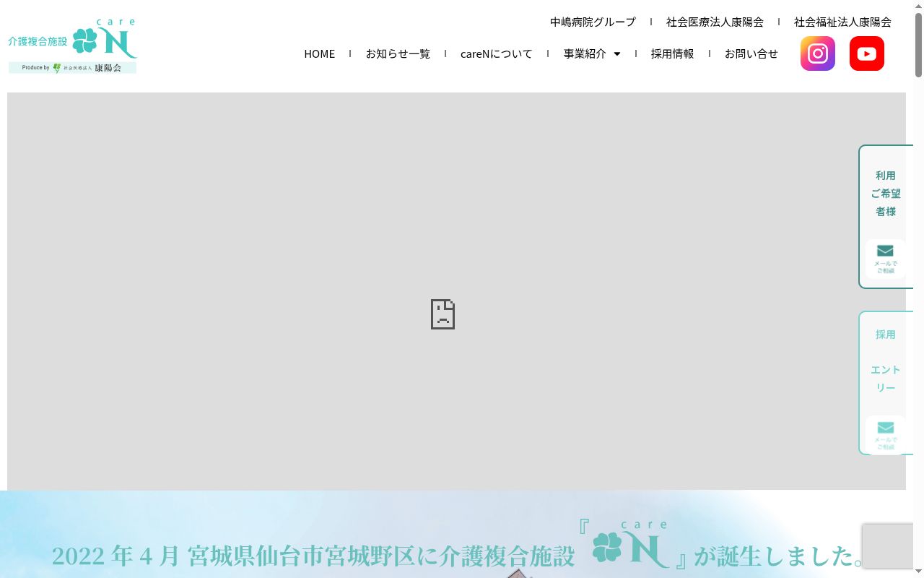Viewport: 924px width, 578px height.
Task: Click the reCAPTCHA badge
Action: [x=888, y=545]
